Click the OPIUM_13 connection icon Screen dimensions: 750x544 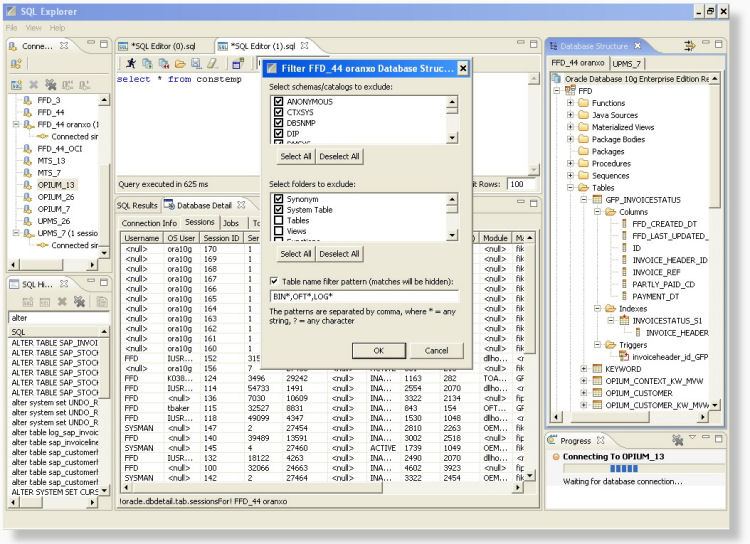[27, 185]
